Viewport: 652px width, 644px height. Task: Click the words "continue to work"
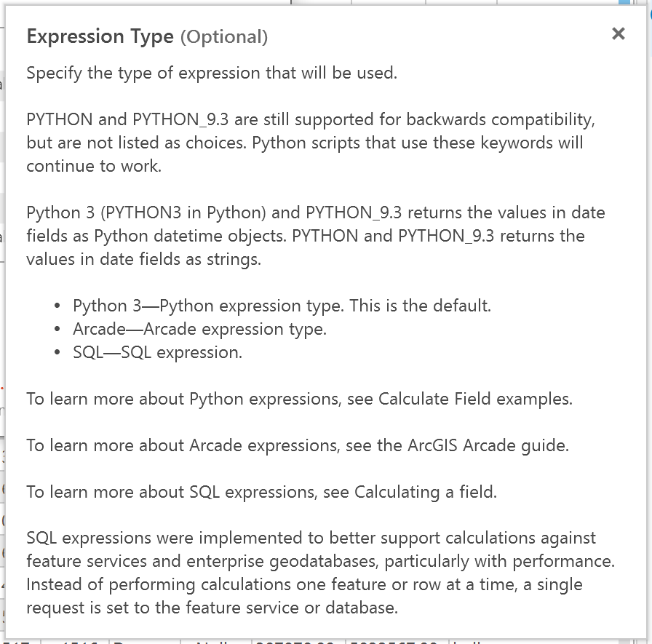click(94, 166)
